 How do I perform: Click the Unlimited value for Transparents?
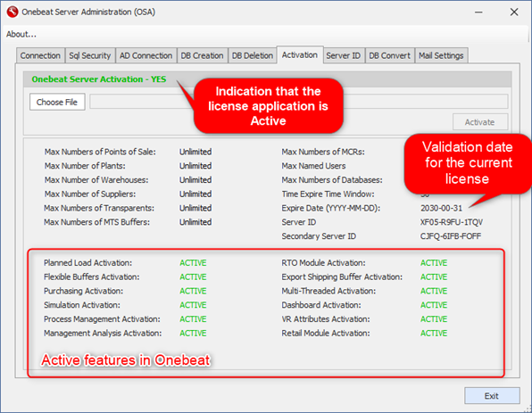pos(195,208)
